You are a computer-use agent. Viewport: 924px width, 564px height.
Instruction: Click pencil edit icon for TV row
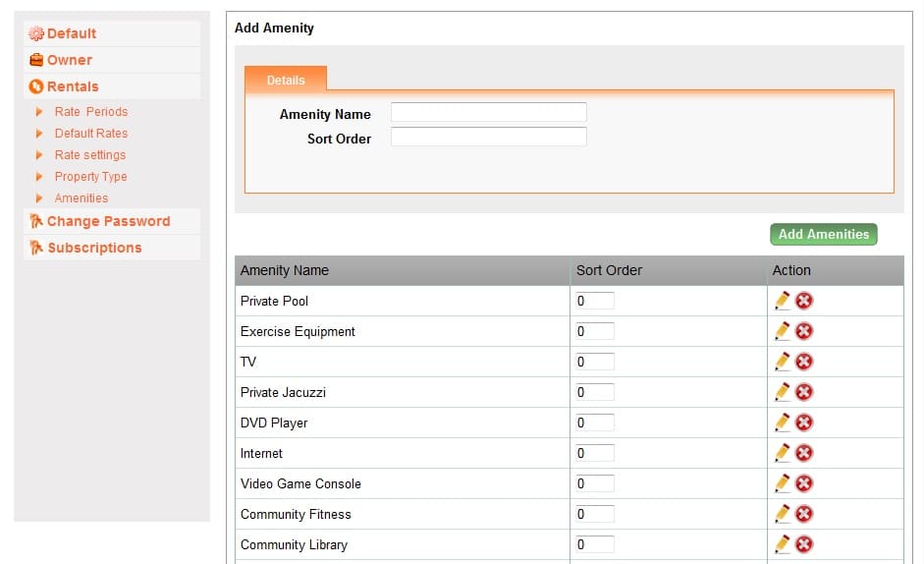point(782,361)
